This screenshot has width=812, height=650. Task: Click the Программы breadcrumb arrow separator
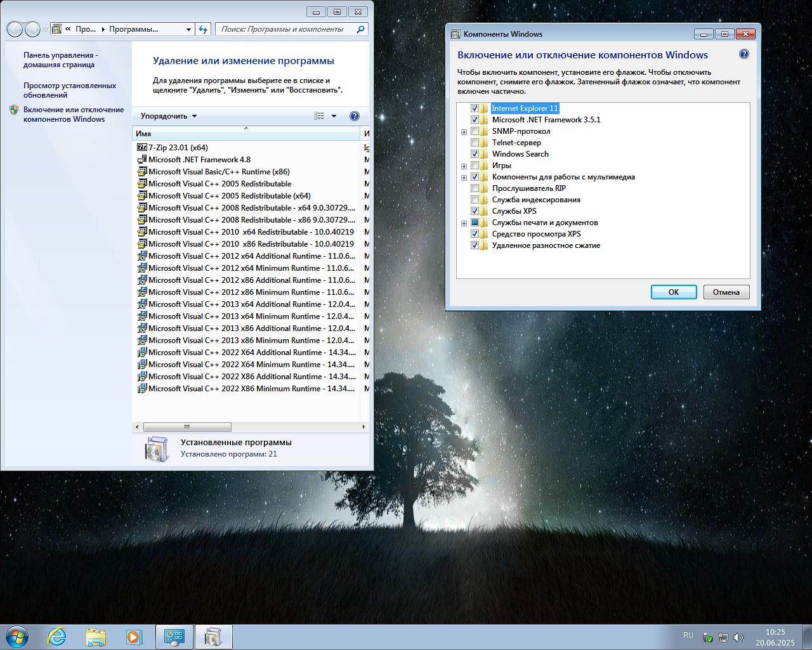[x=103, y=29]
